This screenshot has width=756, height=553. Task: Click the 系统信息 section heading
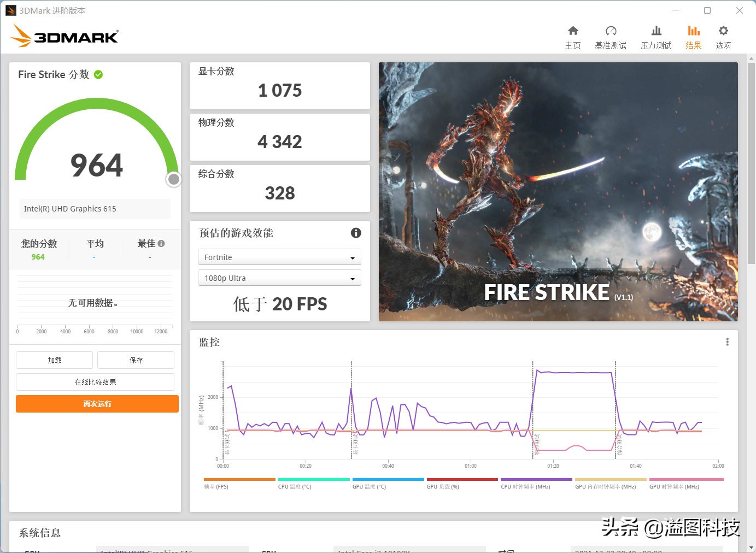[40, 533]
